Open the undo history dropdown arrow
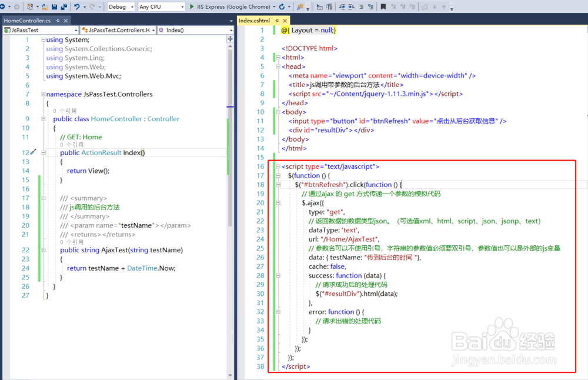This screenshot has width=588, height=380. click(84, 6)
